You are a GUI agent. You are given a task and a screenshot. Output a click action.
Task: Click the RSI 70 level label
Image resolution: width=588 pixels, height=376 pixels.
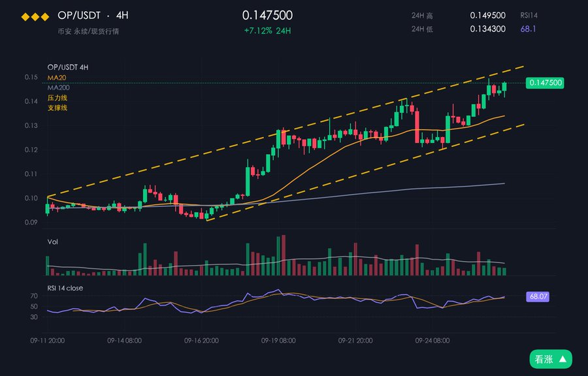pos(34,296)
